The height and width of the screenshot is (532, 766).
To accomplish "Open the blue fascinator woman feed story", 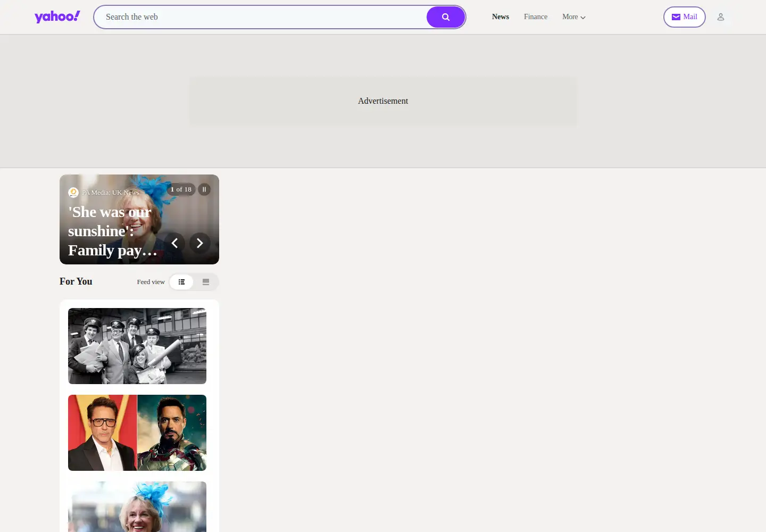I will tap(137, 506).
